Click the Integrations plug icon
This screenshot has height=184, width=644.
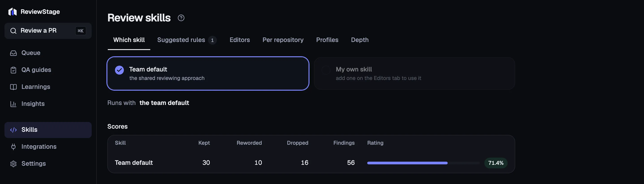[13, 147]
